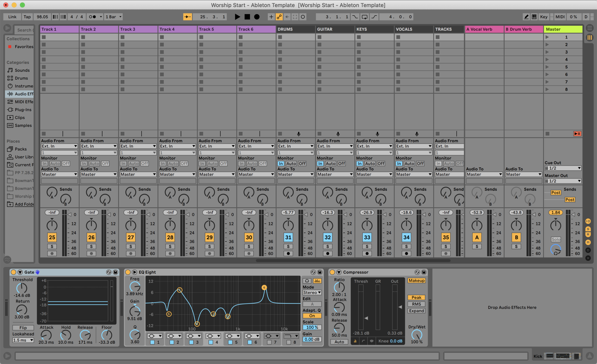Click the Tap tempo button
The width and height of the screenshot is (597, 364).
27,17
